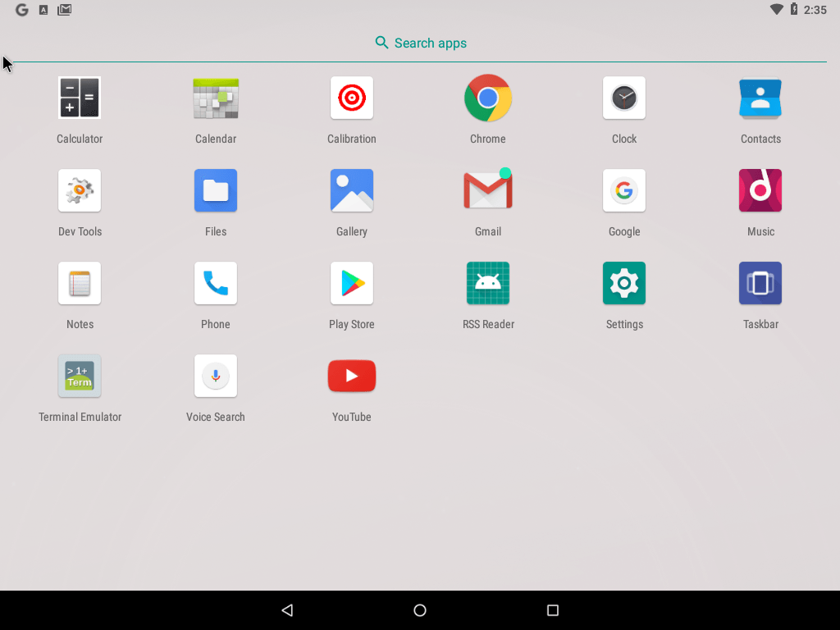Click the Search apps field
840x630 pixels.
coord(420,43)
